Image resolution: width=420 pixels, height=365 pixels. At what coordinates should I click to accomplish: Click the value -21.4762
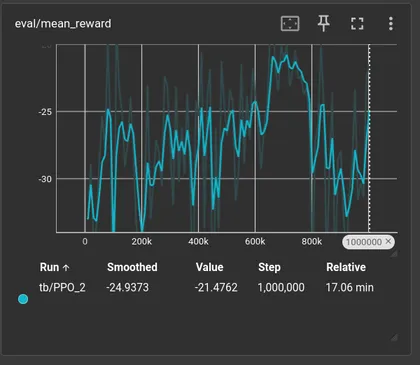tap(216, 287)
